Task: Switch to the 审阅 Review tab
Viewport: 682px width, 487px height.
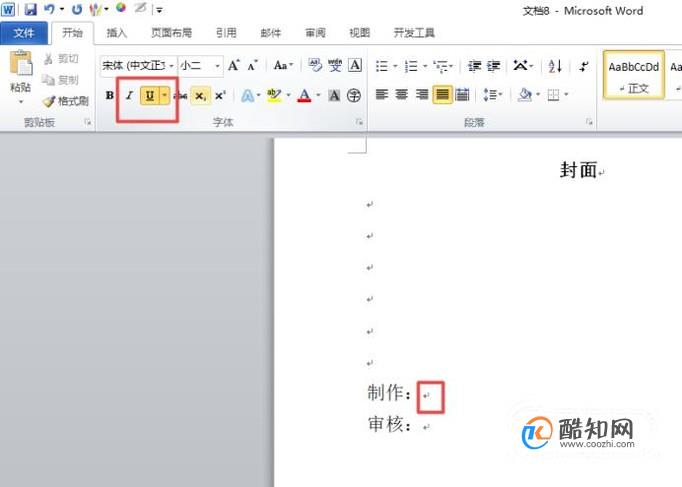Action: point(315,33)
